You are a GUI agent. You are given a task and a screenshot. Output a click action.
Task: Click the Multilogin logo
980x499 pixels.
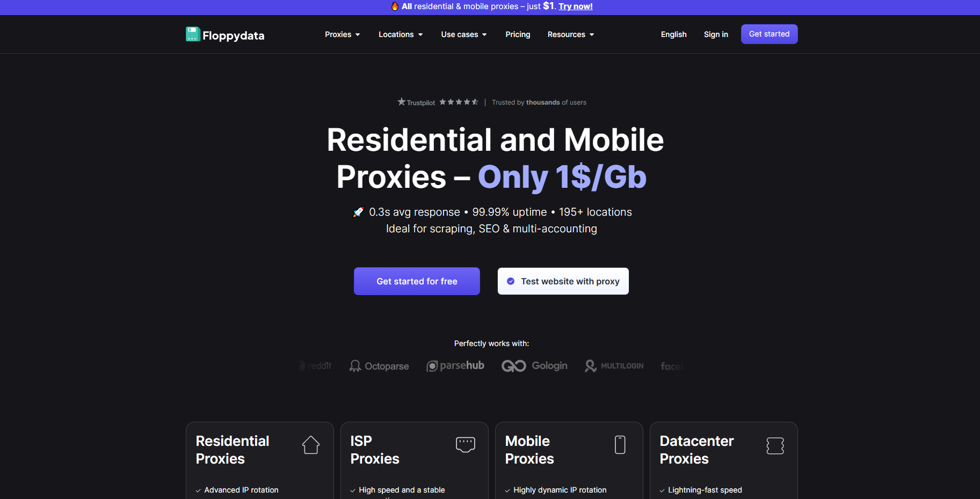[x=614, y=366]
